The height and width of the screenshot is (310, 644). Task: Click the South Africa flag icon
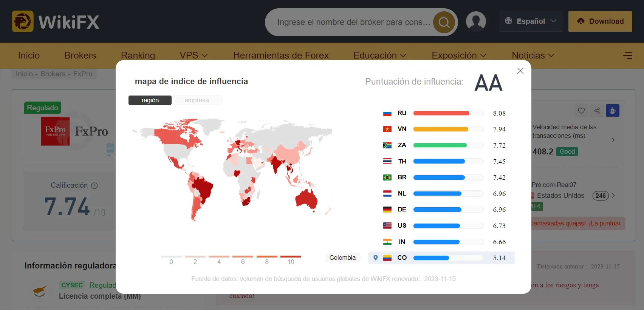pyautogui.click(x=387, y=145)
